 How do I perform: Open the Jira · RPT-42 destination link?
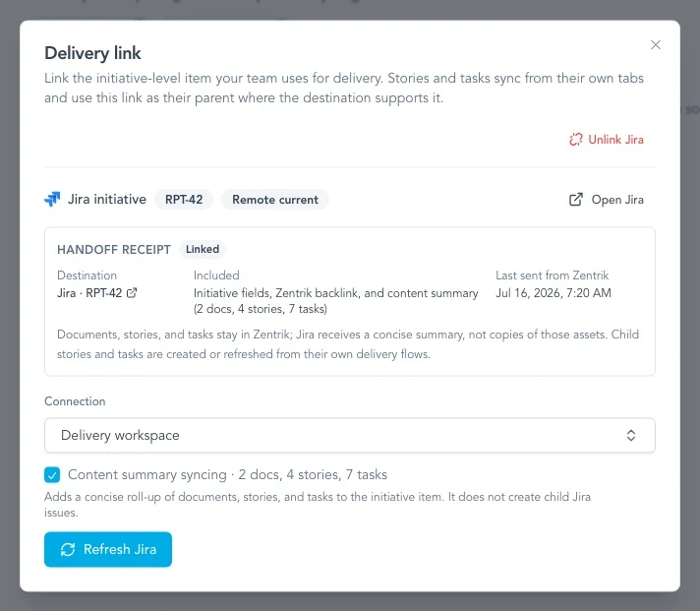click(97, 293)
